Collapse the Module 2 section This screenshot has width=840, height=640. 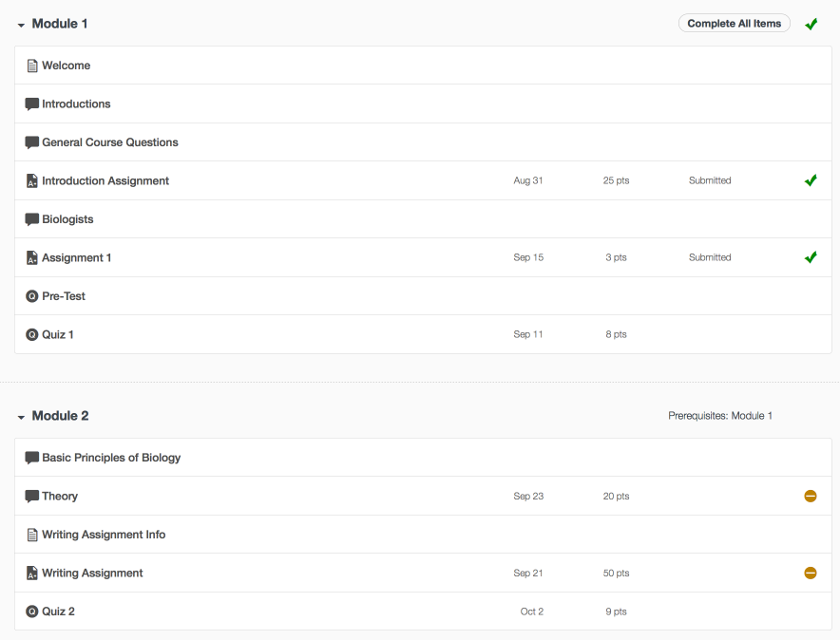click(23, 415)
